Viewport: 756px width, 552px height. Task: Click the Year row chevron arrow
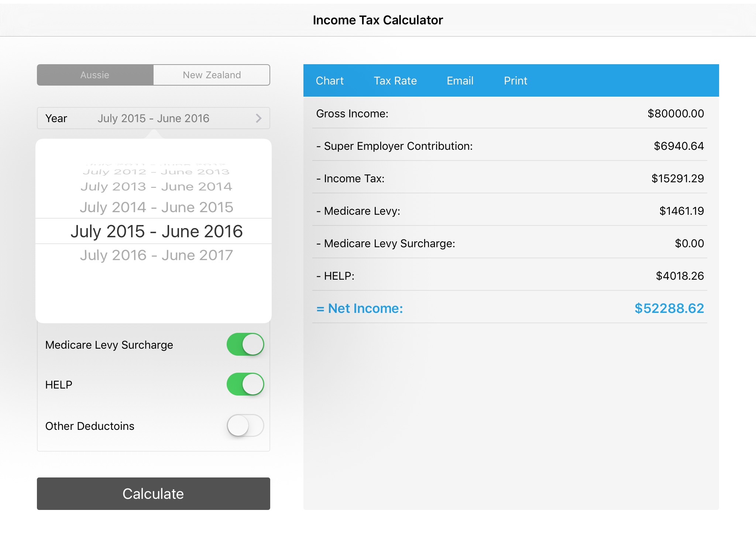pyautogui.click(x=258, y=118)
